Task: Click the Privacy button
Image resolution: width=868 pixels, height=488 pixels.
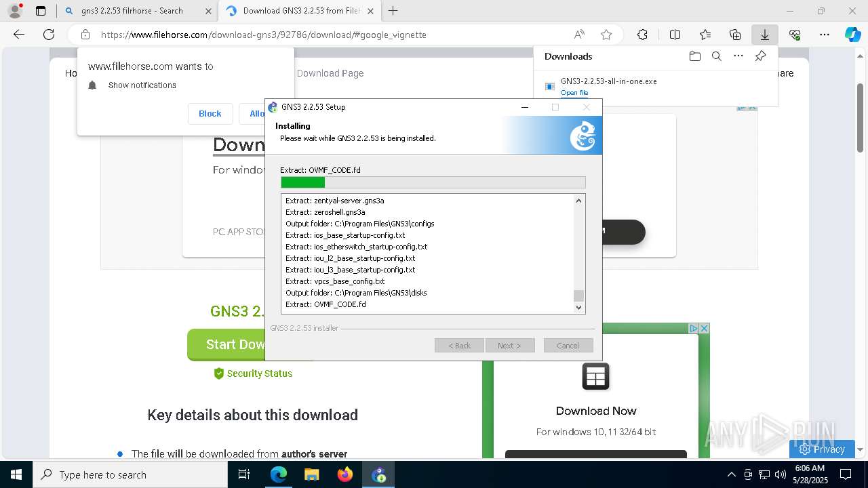Action: 822,449
